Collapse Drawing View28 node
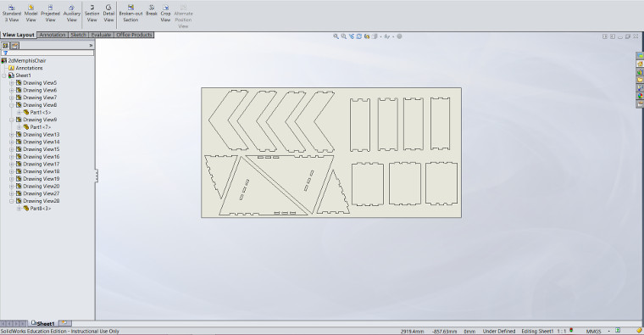This screenshot has width=644, height=335. point(12,201)
